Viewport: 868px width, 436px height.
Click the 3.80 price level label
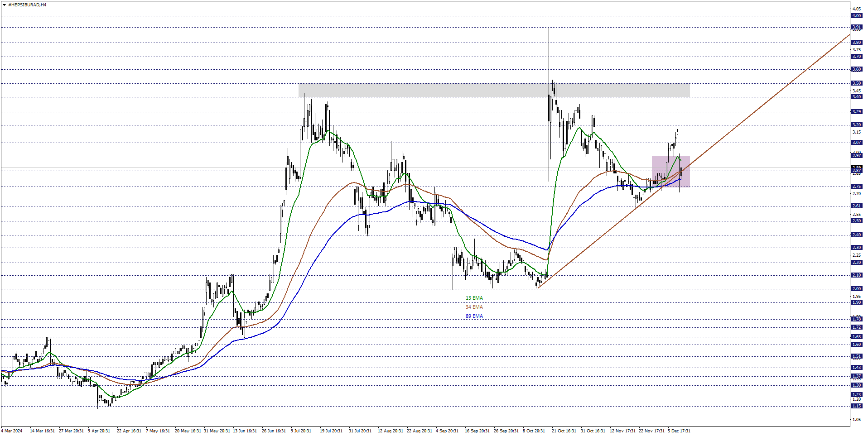point(856,43)
